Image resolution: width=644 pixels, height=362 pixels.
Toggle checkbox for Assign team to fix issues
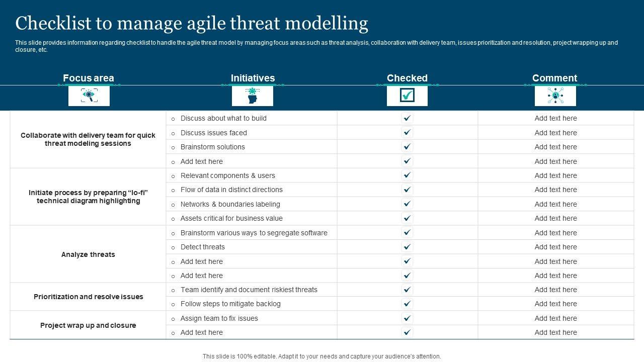(407, 318)
